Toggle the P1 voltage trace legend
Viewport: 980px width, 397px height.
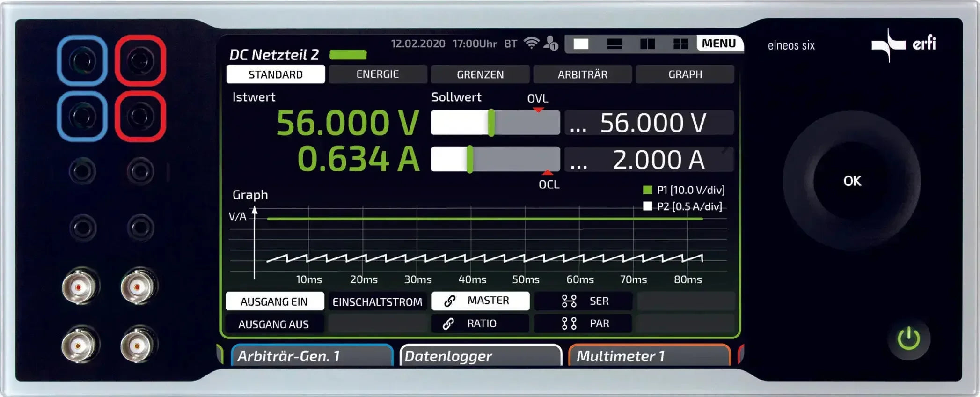pos(684,190)
